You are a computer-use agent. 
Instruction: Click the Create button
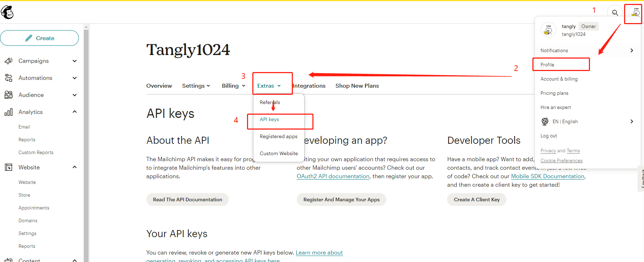(x=39, y=38)
